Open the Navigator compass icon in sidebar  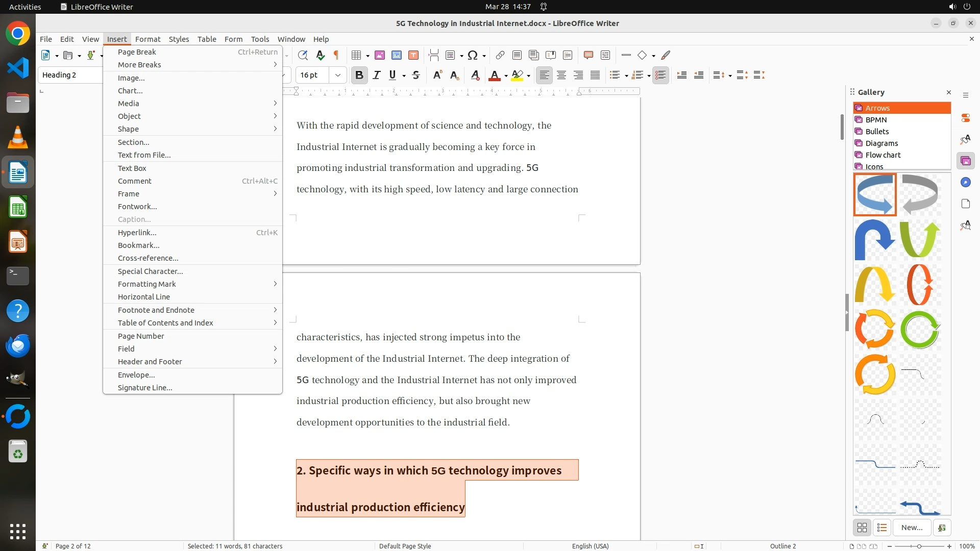coord(965,182)
